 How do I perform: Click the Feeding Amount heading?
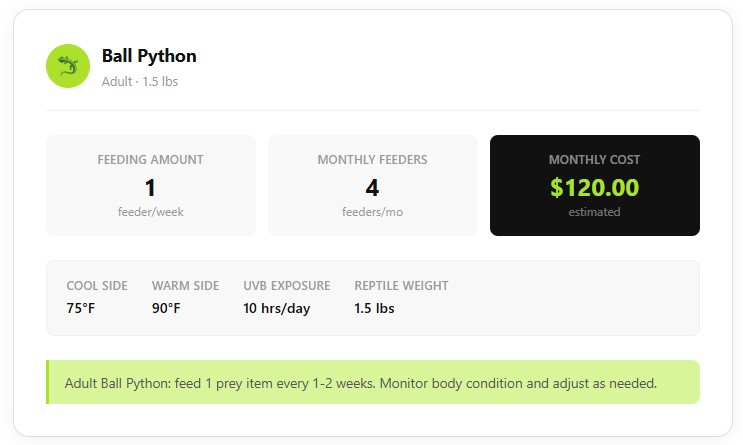(x=150, y=159)
